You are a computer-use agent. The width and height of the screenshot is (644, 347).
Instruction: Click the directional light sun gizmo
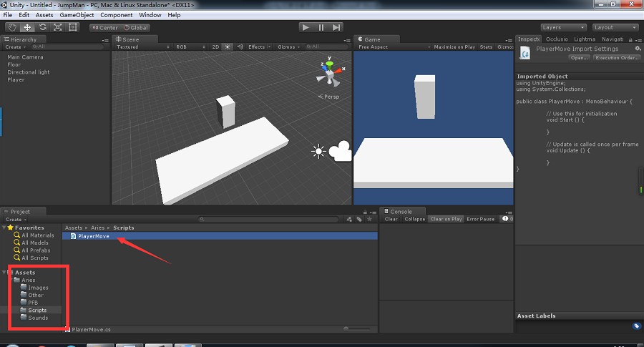point(318,152)
